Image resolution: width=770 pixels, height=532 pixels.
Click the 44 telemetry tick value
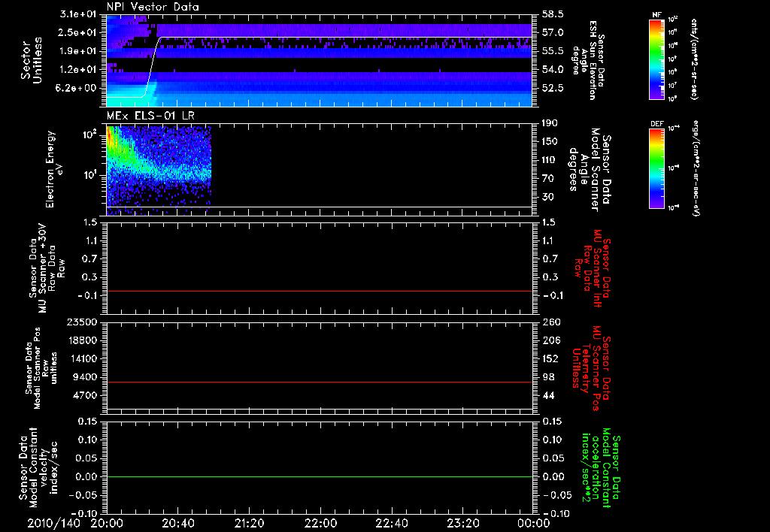click(x=548, y=395)
